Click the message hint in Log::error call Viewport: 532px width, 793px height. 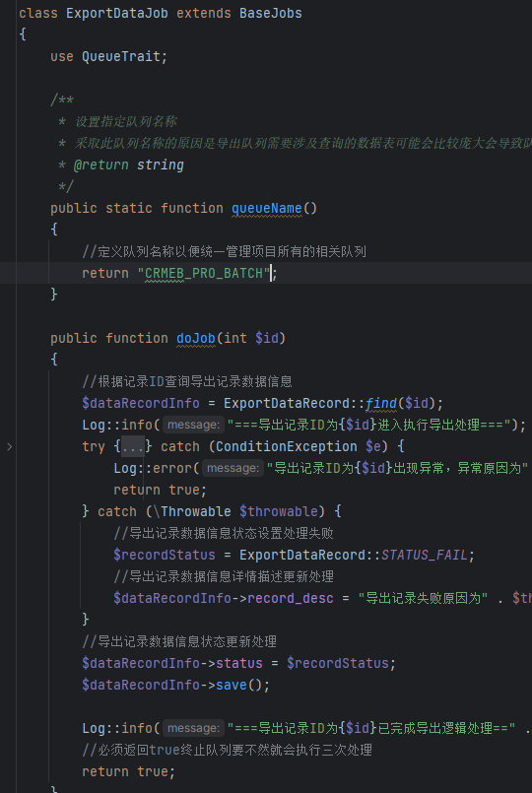coord(233,468)
